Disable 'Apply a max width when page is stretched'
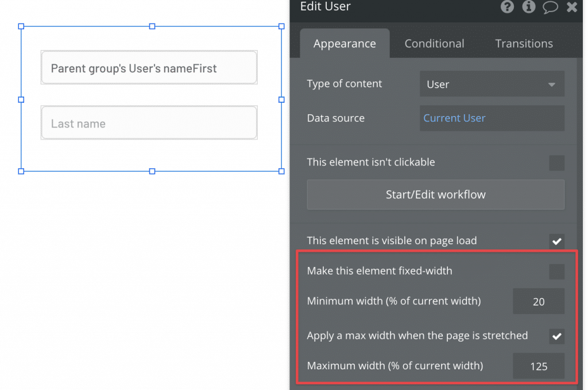This screenshot has width=588, height=390. pyautogui.click(x=556, y=336)
